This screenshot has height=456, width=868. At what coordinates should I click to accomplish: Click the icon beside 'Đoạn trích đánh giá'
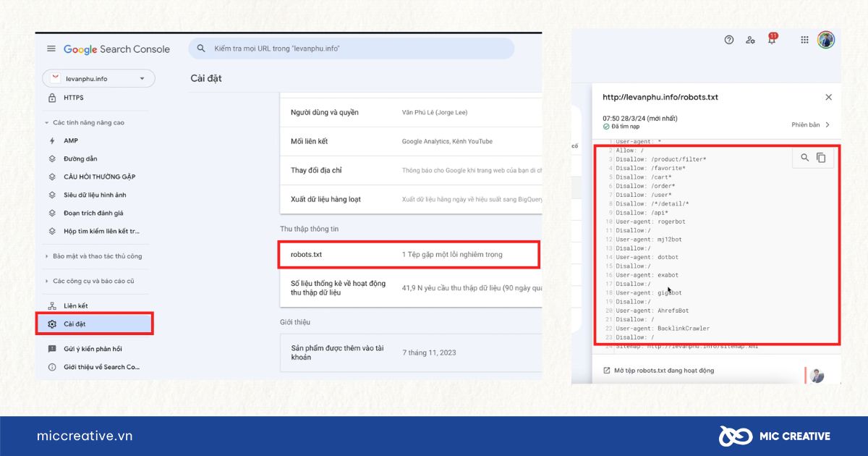pyautogui.click(x=52, y=213)
